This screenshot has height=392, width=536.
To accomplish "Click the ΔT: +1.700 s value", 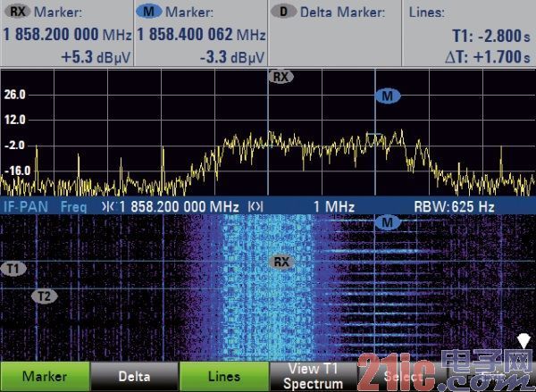I will pos(488,57).
